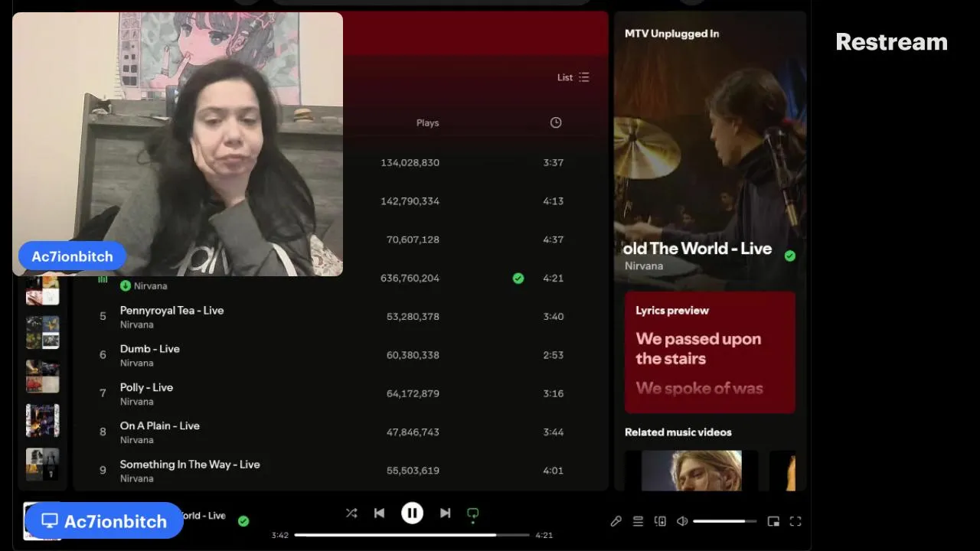Toggle shuffle in the player bar

coord(351,514)
